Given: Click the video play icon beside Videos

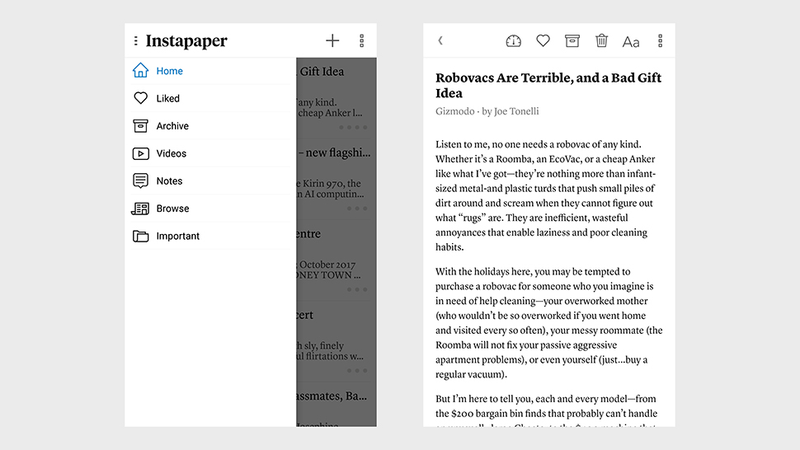Looking at the screenshot, I should 140,154.
